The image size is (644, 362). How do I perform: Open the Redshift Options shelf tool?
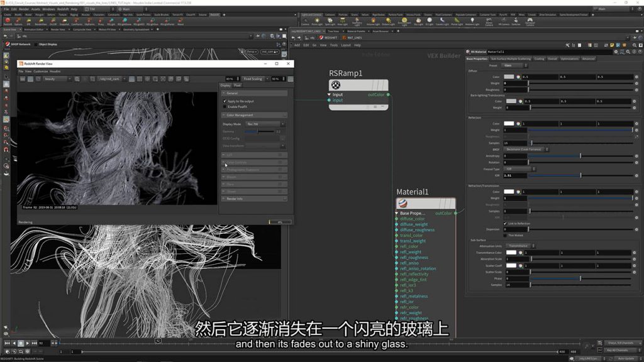point(18,20)
